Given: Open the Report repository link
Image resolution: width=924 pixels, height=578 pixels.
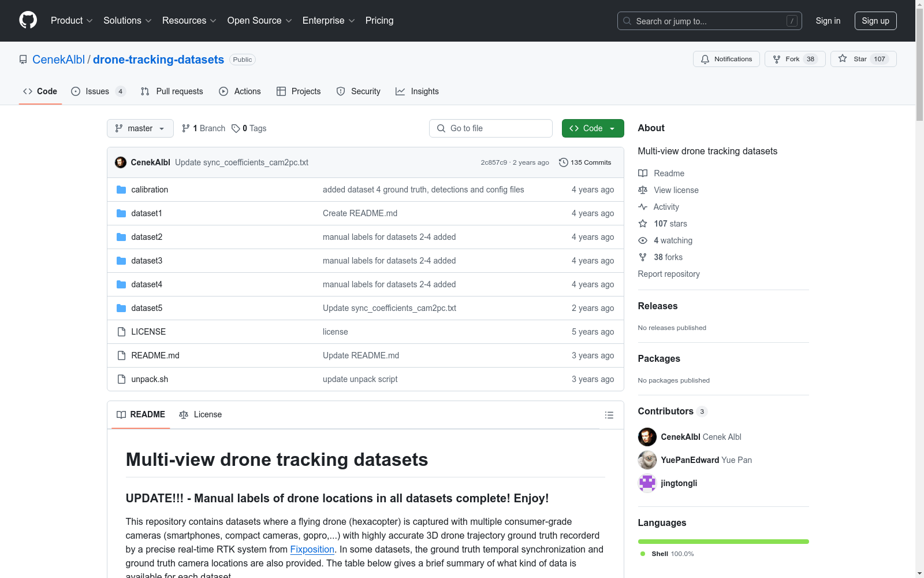Looking at the screenshot, I should tap(669, 274).
